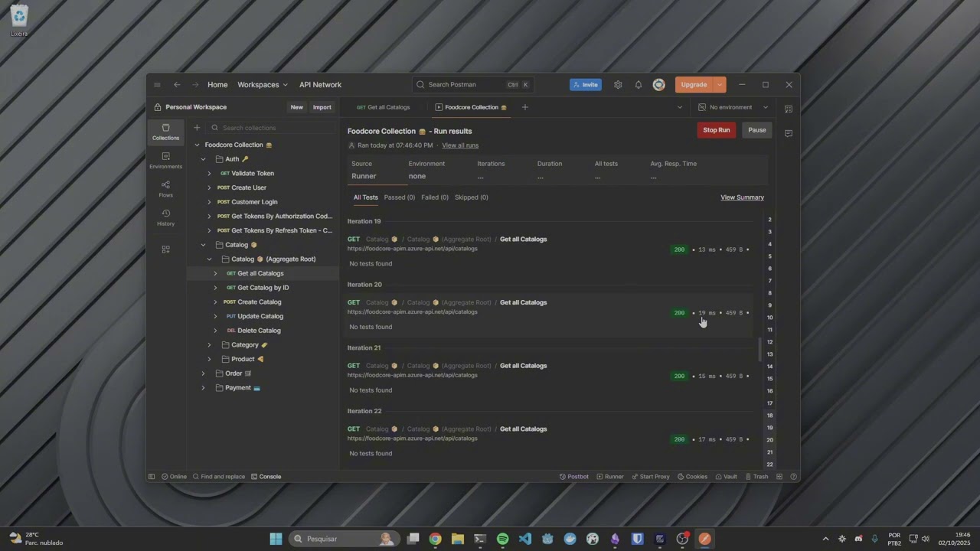Go forward with the right arrow
Screen dimensions: 980x551
click(x=195, y=85)
